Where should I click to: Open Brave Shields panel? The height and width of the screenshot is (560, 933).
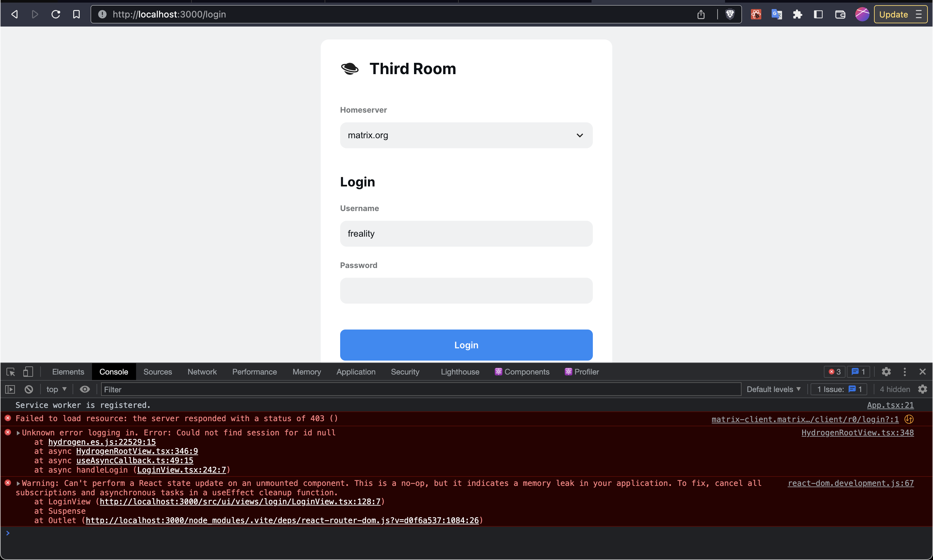click(x=730, y=14)
